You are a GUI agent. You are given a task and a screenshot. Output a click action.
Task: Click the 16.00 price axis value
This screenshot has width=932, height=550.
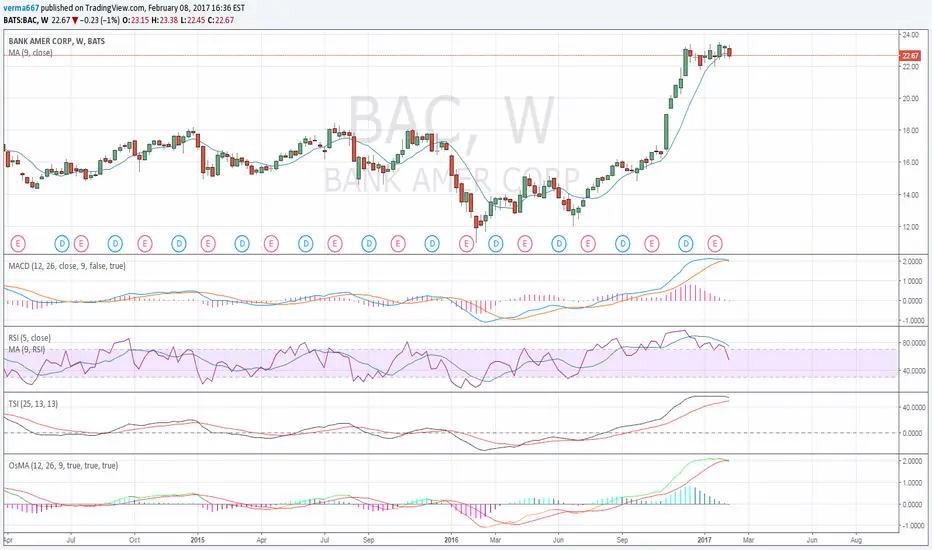(x=911, y=162)
